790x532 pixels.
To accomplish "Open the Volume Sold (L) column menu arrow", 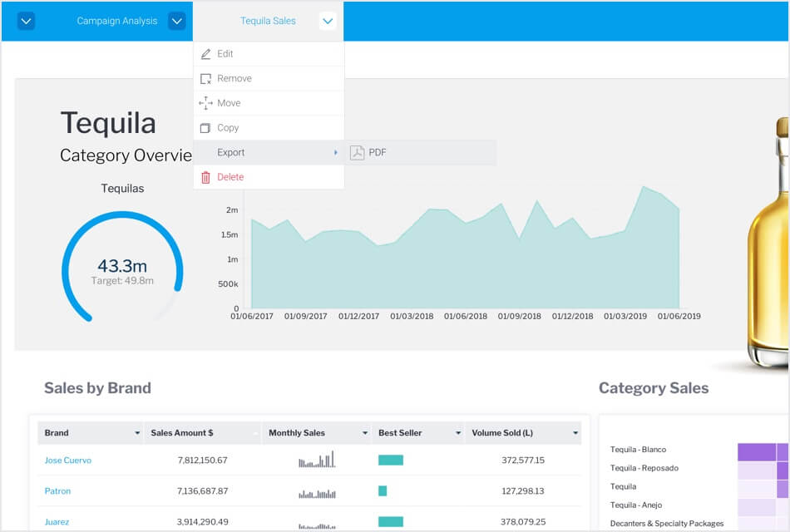I will (x=575, y=433).
